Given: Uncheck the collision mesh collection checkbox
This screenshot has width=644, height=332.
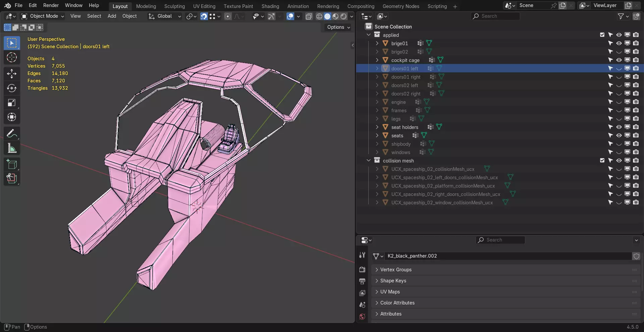Looking at the screenshot, I should [602, 160].
